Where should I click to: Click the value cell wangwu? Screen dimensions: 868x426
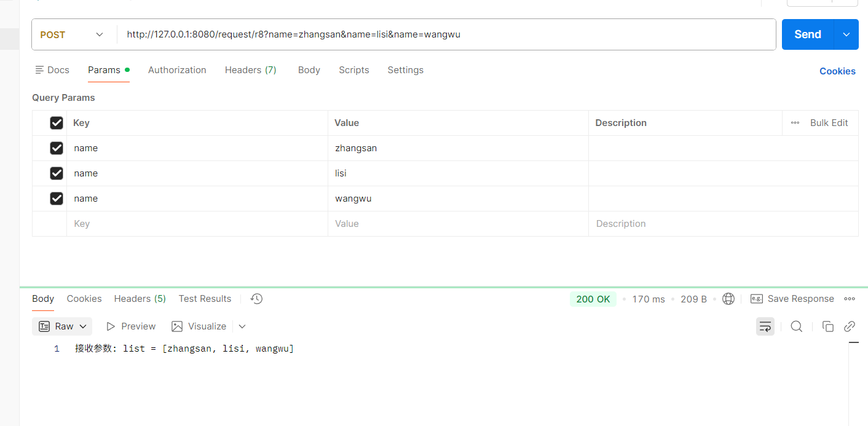click(458, 199)
